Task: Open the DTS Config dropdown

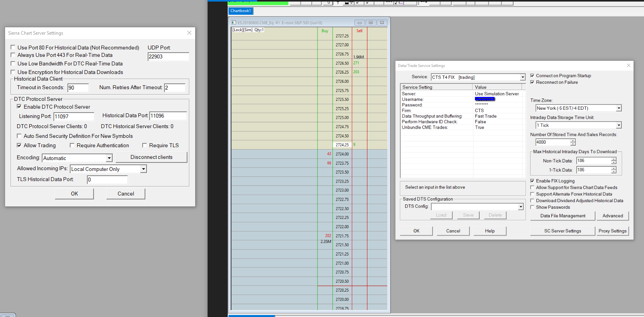Action: (520, 207)
